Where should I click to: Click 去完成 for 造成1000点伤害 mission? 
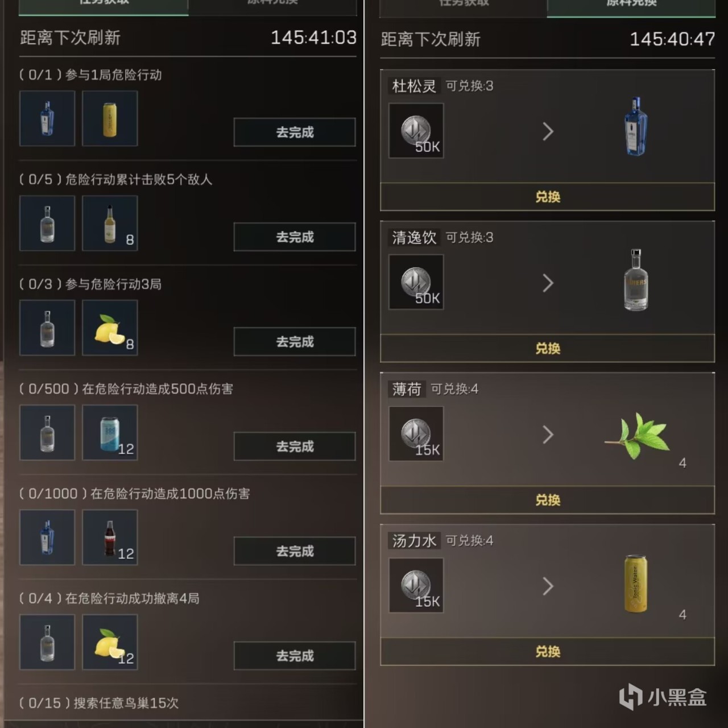pyautogui.click(x=295, y=551)
